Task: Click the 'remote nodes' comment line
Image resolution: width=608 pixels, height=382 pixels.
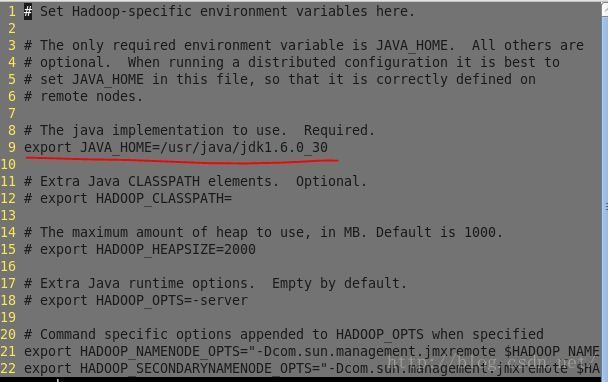Action: click(83, 97)
